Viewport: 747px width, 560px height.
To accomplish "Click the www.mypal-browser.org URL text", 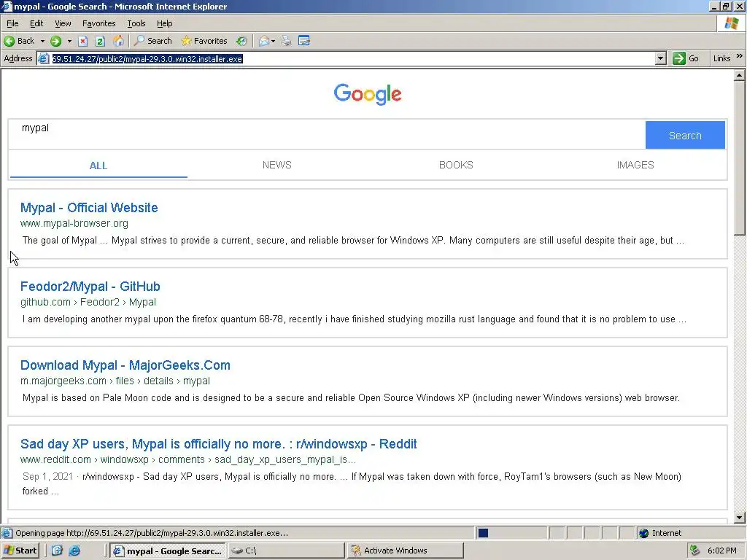I will pyautogui.click(x=74, y=223).
